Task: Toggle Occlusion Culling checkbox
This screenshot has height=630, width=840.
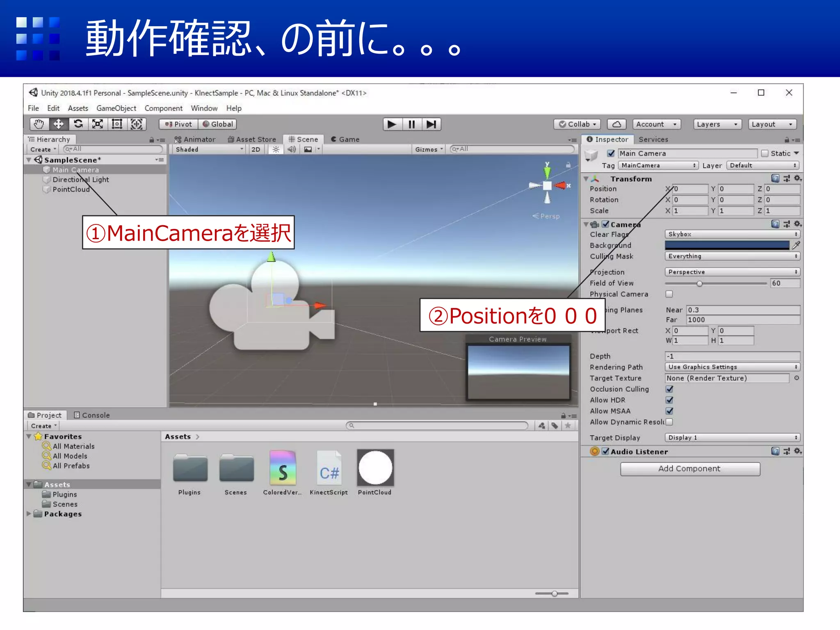Action: pyautogui.click(x=669, y=389)
